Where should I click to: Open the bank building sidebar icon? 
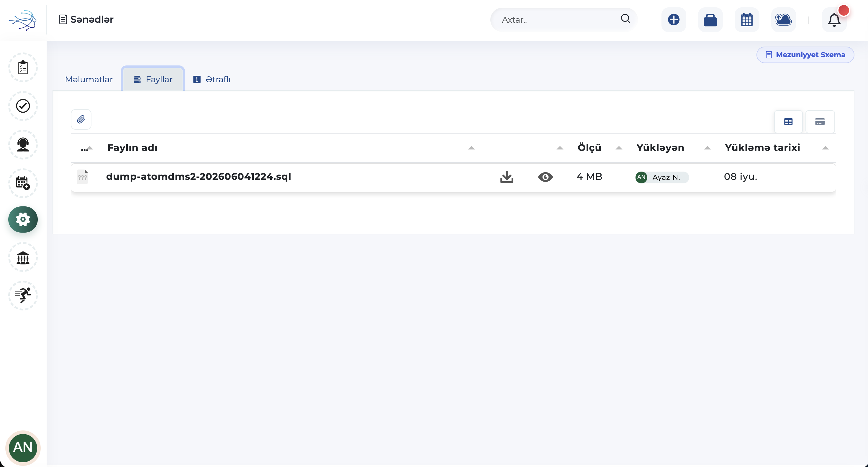coord(23,257)
